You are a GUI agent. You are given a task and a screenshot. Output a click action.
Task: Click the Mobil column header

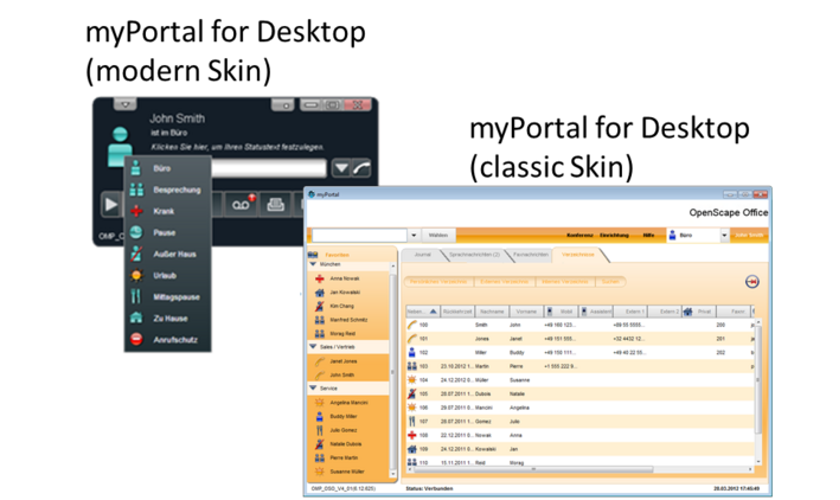tap(560, 311)
